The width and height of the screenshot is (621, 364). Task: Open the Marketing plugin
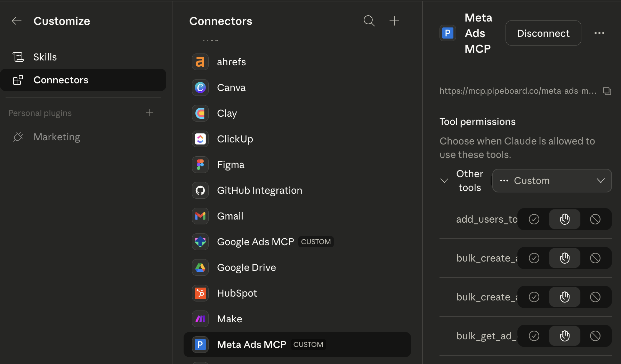click(57, 137)
